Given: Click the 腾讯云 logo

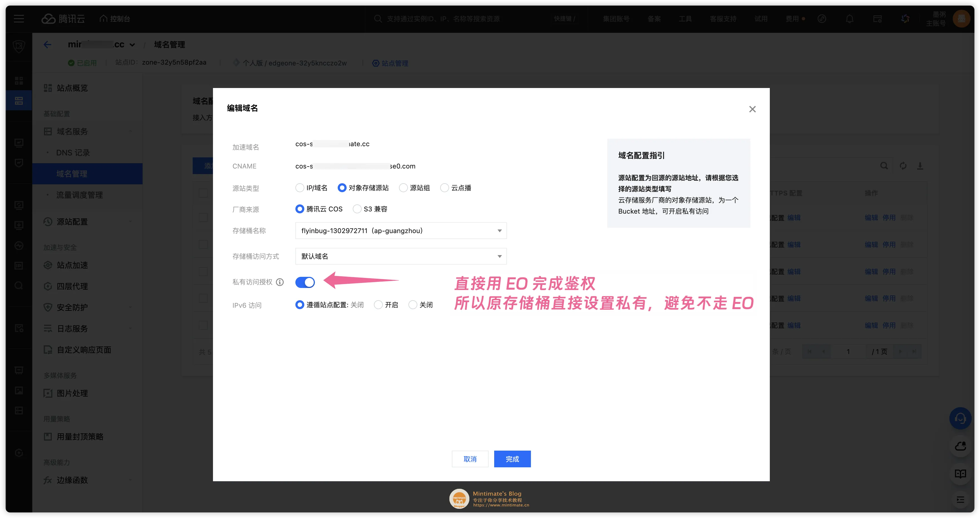Looking at the screenshot, I should [63, 19].
